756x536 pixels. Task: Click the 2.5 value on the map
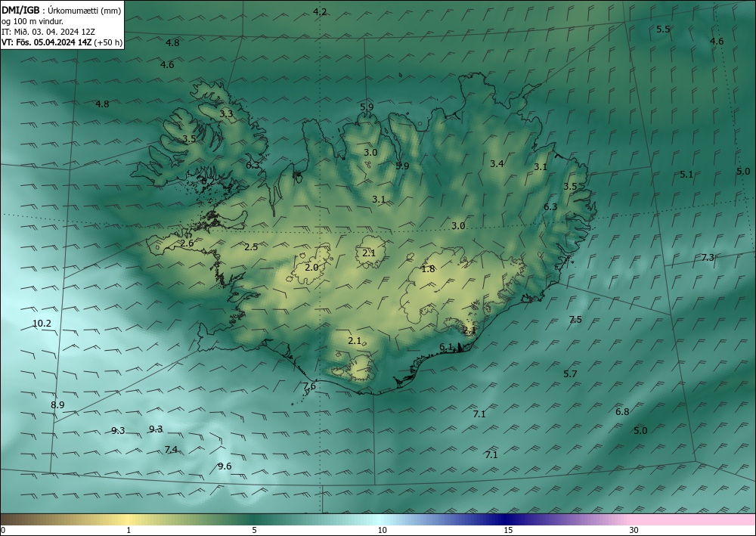251,246
